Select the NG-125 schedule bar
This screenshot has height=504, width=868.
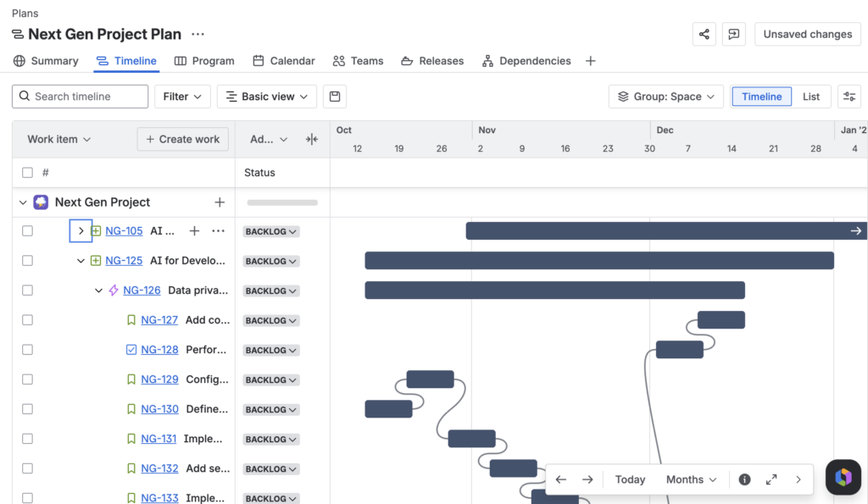[x=599, y=261]
